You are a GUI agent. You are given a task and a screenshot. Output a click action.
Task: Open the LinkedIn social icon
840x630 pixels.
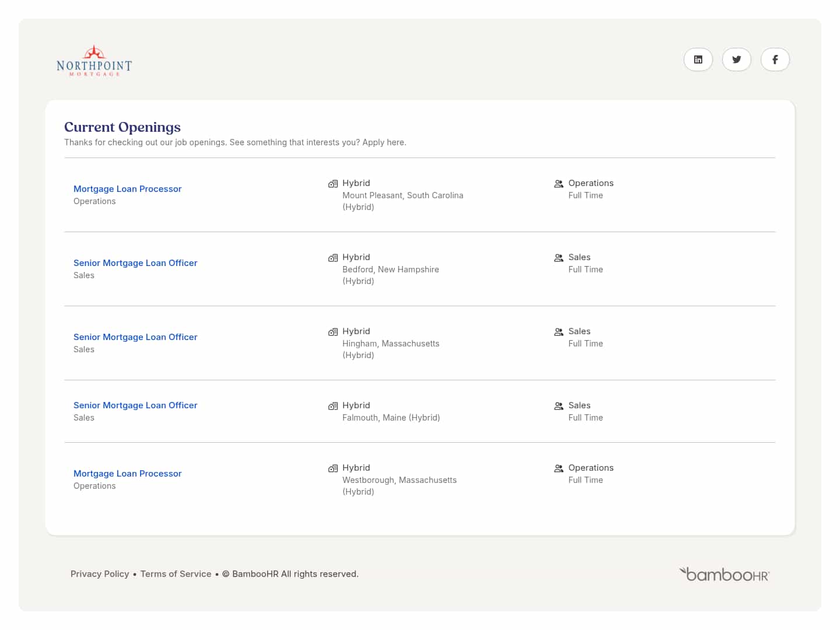698,60
